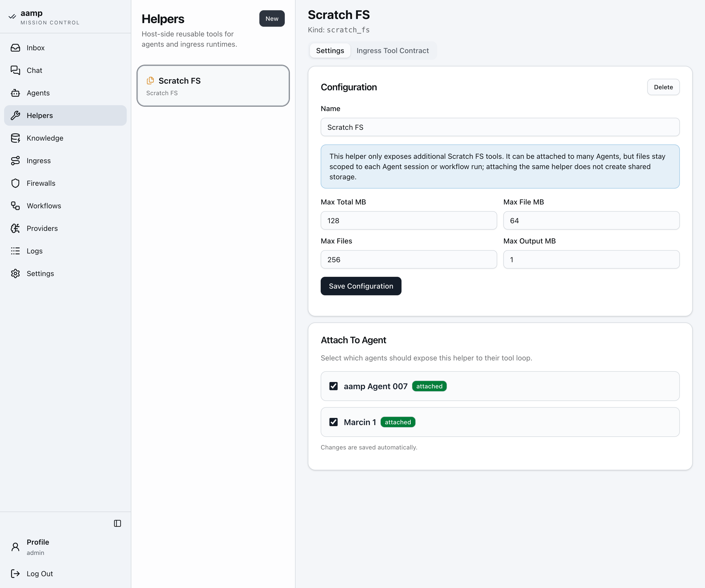
Task: Click the Attach To Agent heading
Action: coord(353,340)
